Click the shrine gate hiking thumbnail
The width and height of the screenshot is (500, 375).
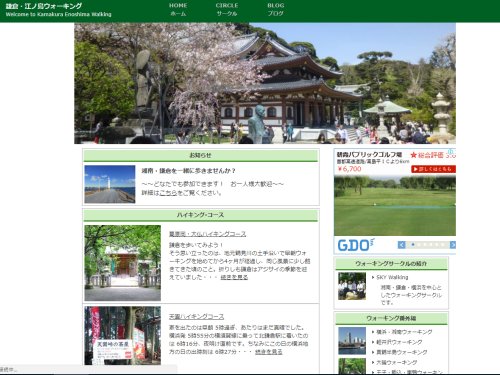(x=123, y=263)
